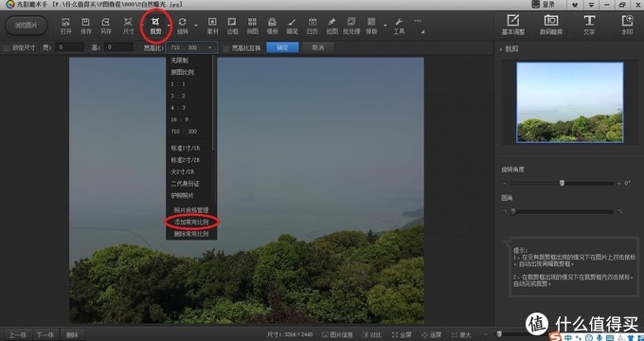Switch to the 基本调整 panel tab
The width and height of the screenshot is (644, 341).
513,25
